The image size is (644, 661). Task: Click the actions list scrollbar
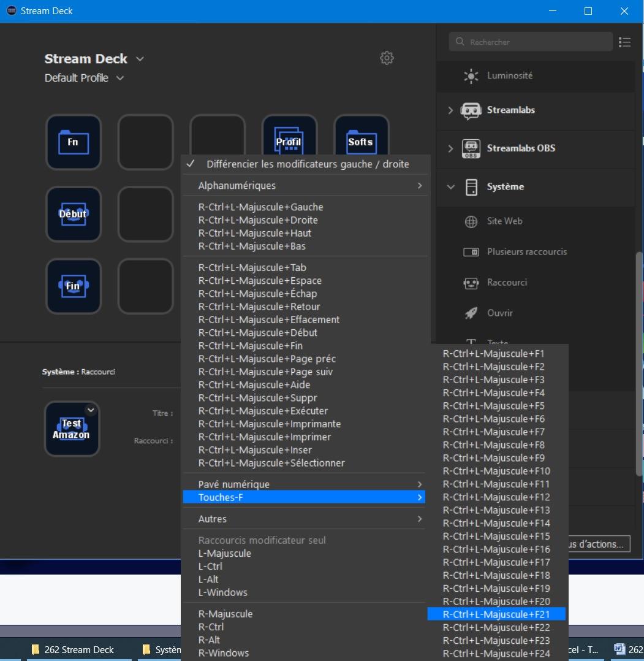639,364
